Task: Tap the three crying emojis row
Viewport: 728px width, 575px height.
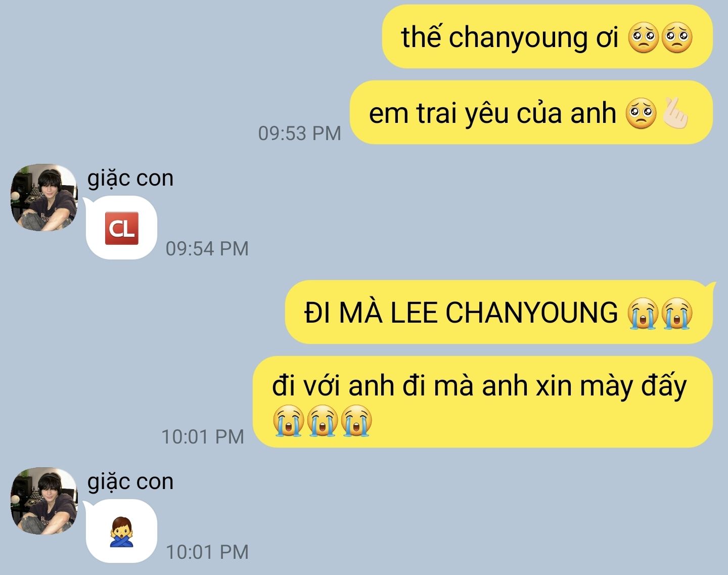Action: [323, 420]
